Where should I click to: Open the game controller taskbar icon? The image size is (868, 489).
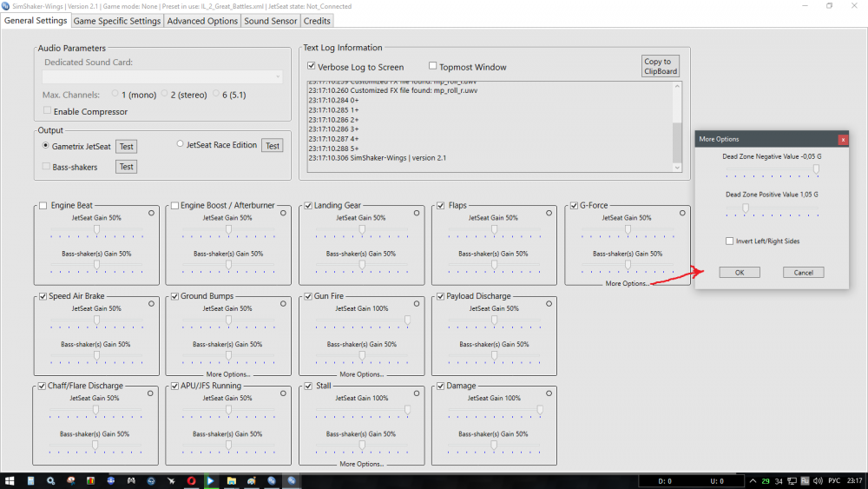[x=131, y=480]
